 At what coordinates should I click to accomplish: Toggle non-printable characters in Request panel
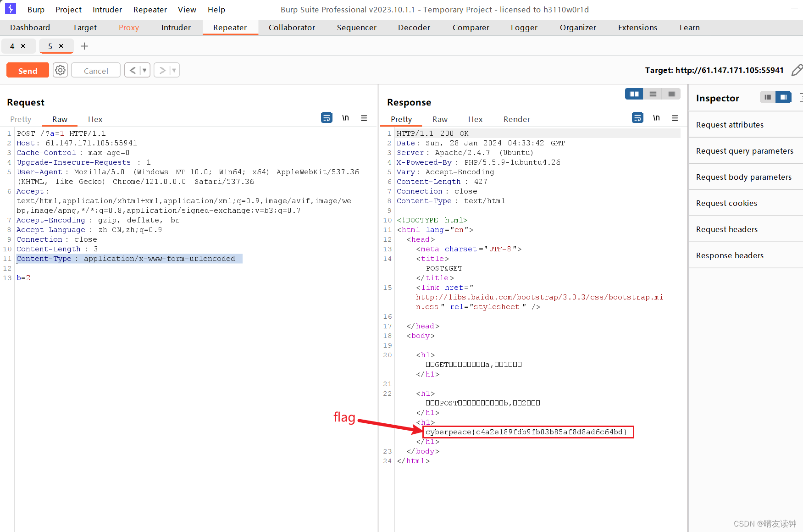345,118
